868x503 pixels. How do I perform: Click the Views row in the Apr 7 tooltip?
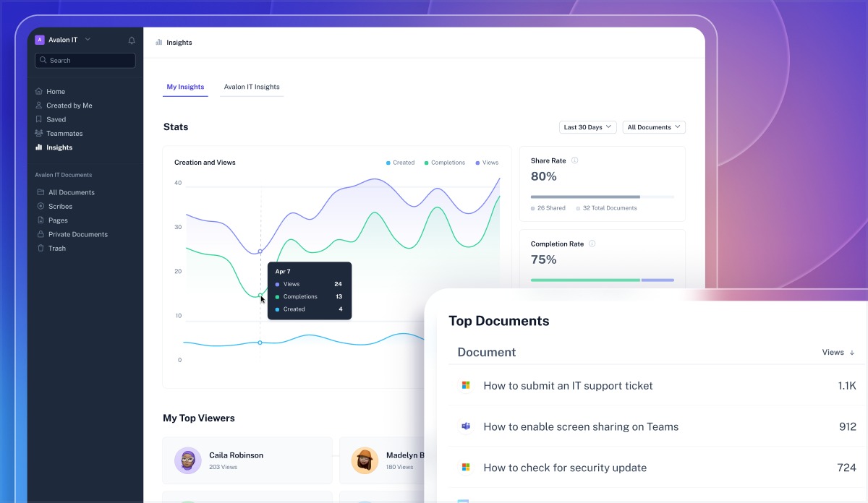point(309,284)
